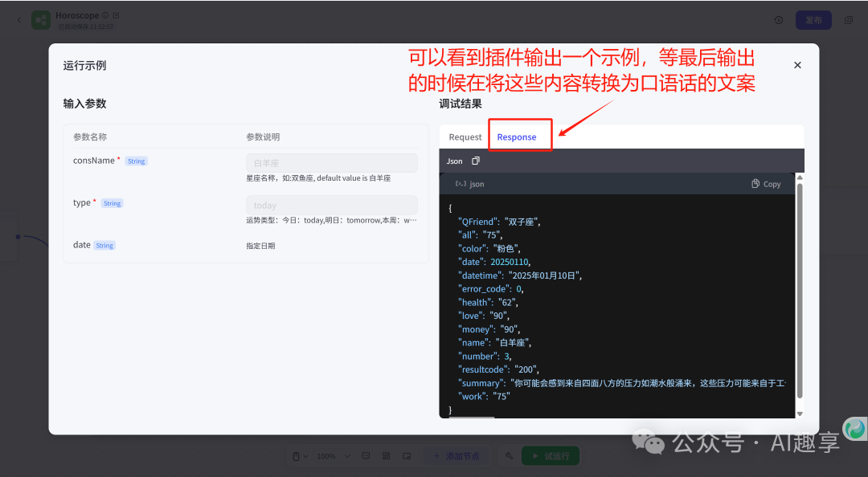Click the String type tag beside consName
868x477 pixels.
(x=136, y=161)
